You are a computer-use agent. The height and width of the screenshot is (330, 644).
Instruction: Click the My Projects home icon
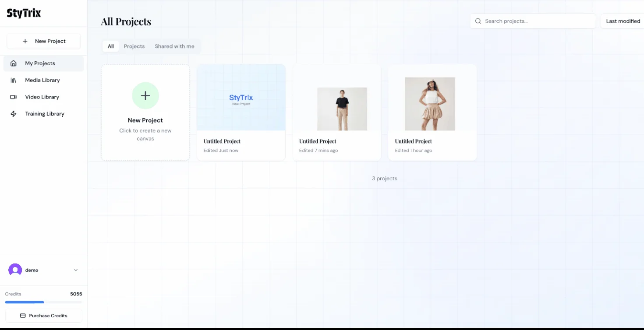pyautogui.click(x=14, y=63)
